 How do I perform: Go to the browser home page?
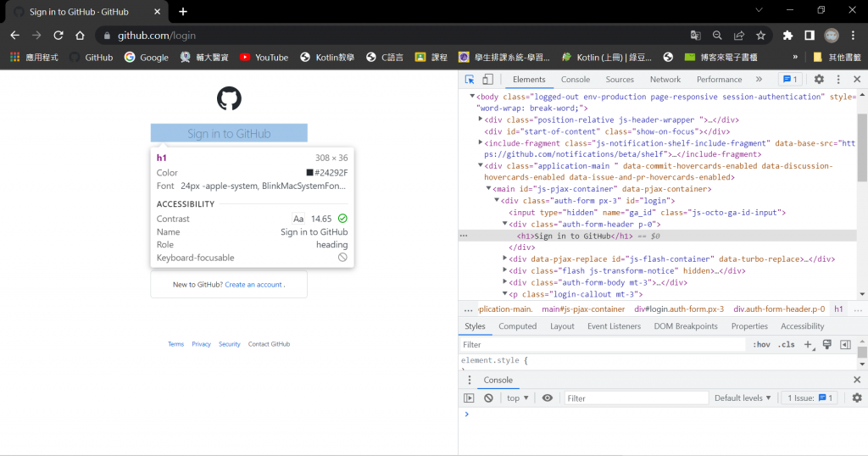[x=80, y=36]
